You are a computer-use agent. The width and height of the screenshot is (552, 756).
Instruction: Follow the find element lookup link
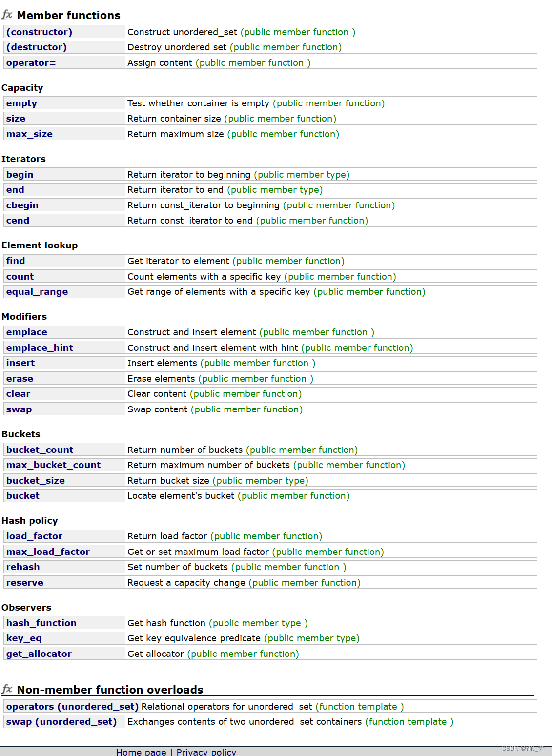point(16,261)
